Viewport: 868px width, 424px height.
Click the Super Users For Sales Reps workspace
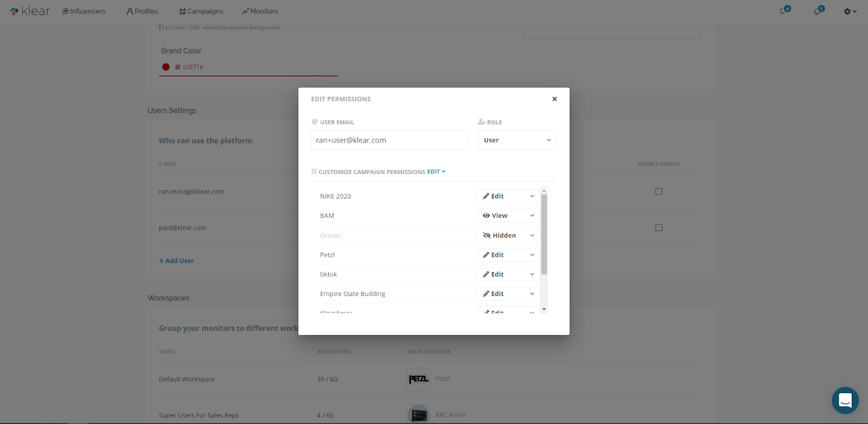click(x=199, y=416)
